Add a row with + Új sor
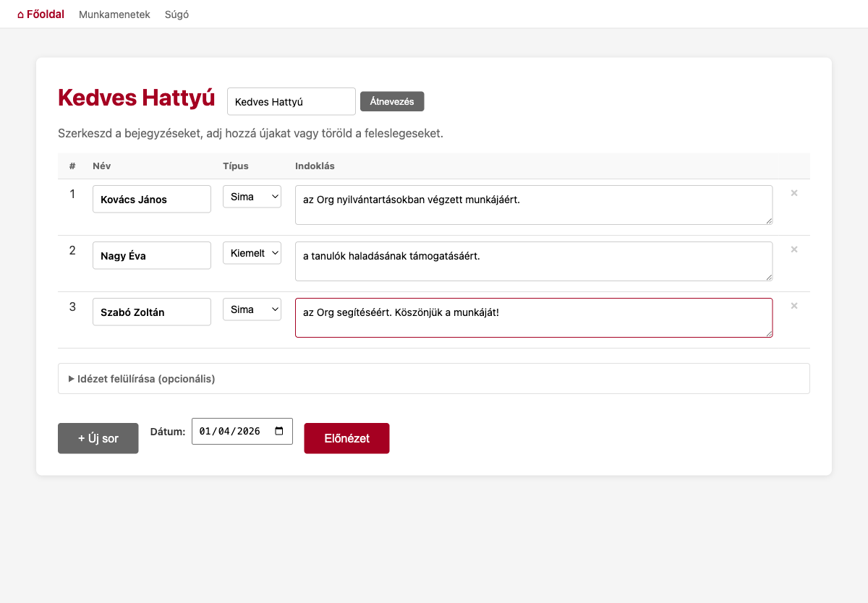This screenshot has height=603, width=868. tap(98, 438)
